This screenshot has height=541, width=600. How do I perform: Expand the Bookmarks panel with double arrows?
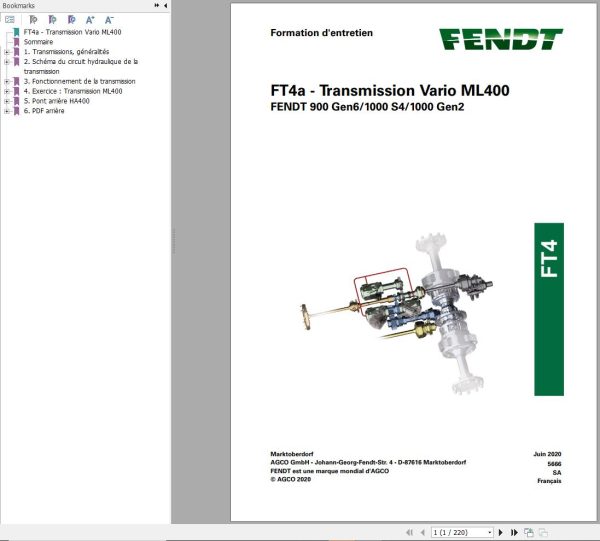[157, 5]
